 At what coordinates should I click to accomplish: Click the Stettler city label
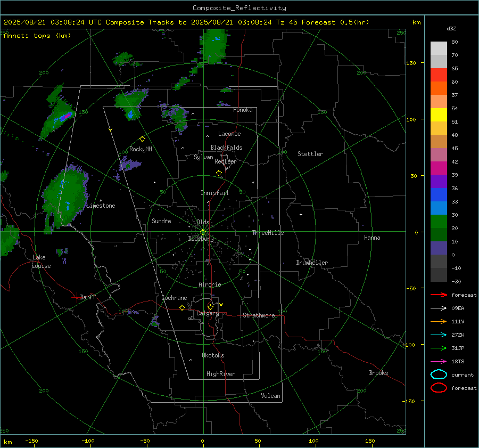(x=310, y=154)
